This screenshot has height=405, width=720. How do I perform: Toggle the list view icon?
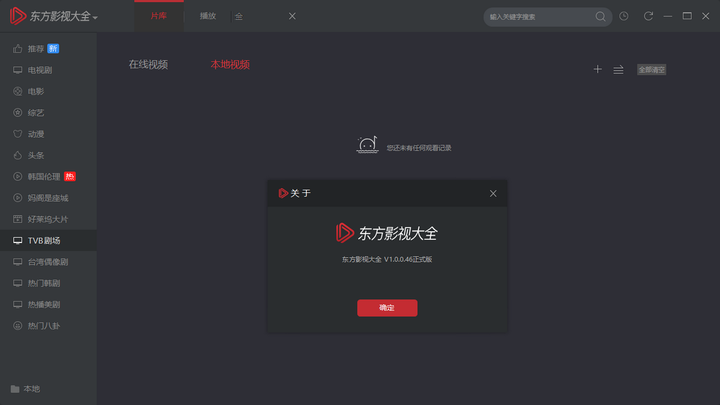coord(619,70)
